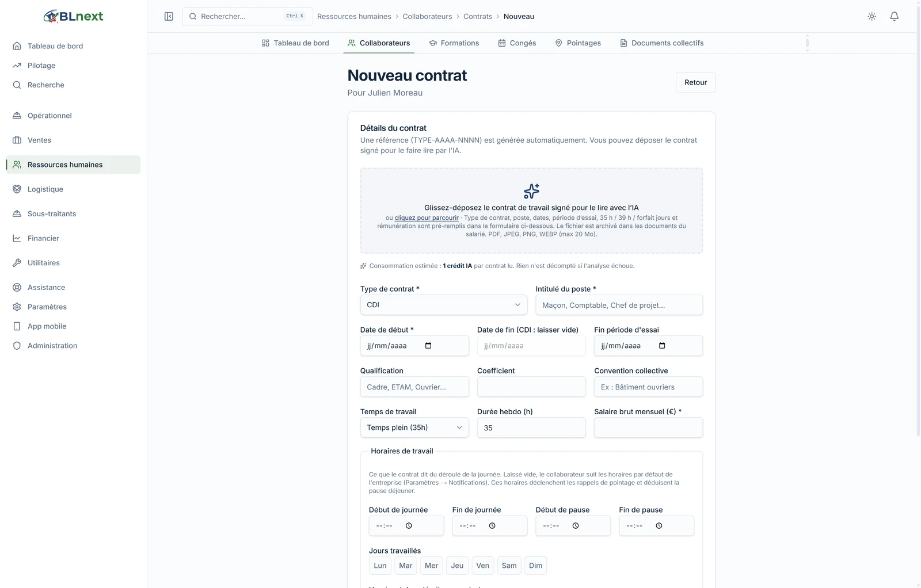Open calendar picker for Fin période d'essai

[x=662, y=346]
